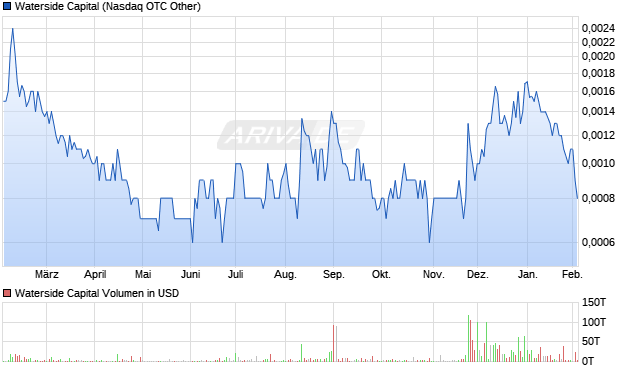
Task: Click the 'Waterside Capital Volumen in USD' label
Action: [x=97, y=293]
